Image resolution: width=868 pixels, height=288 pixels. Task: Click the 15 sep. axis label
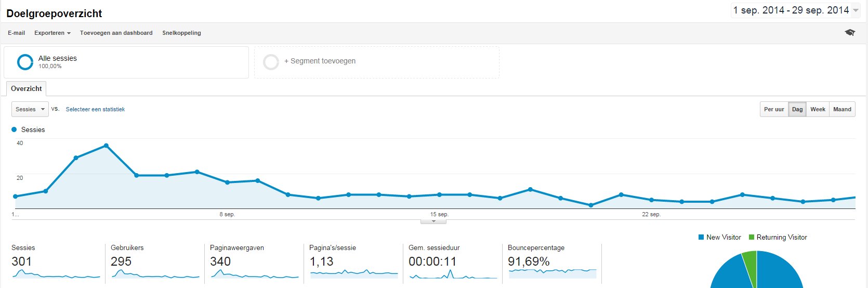[439, 214]
